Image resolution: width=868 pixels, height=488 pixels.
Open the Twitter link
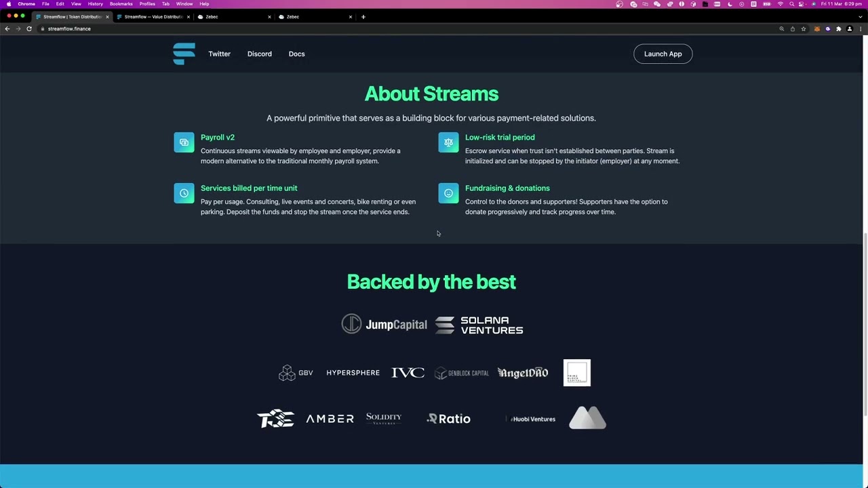point(219,54)
